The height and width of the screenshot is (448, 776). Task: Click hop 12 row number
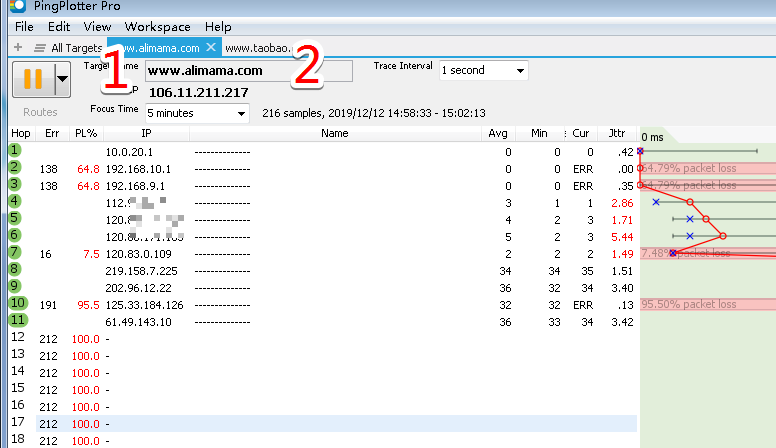pos(18,337)
